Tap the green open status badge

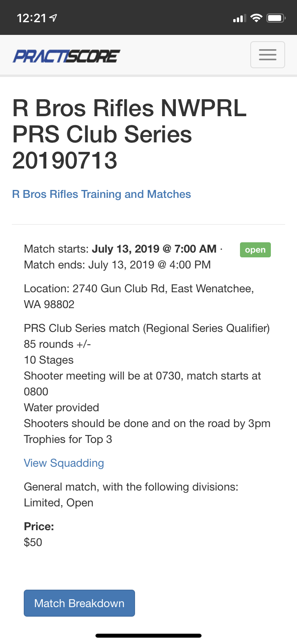(x=255, y=250)
